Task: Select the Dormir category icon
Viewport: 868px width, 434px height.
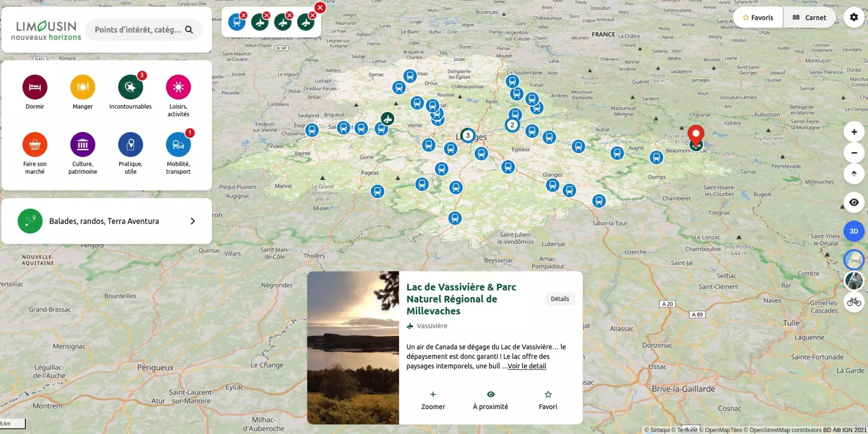Action: coord(35,87)
